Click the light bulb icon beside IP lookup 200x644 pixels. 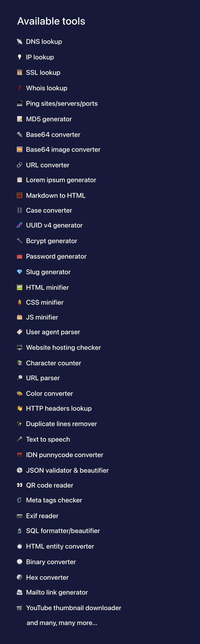pos(19,57)
